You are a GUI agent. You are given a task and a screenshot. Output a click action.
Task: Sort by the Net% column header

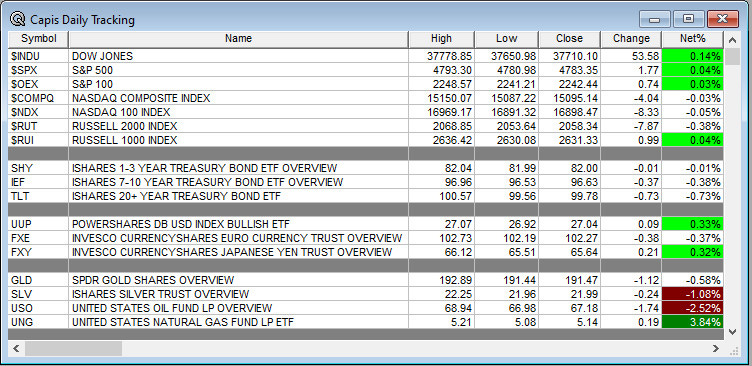[693, 39]
